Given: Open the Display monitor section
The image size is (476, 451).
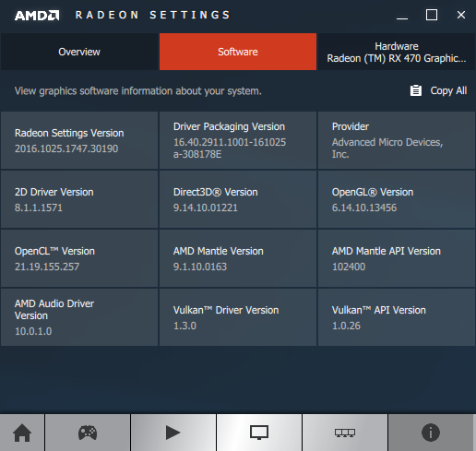Looking at the screenshot, I should [x=259, y=433].
